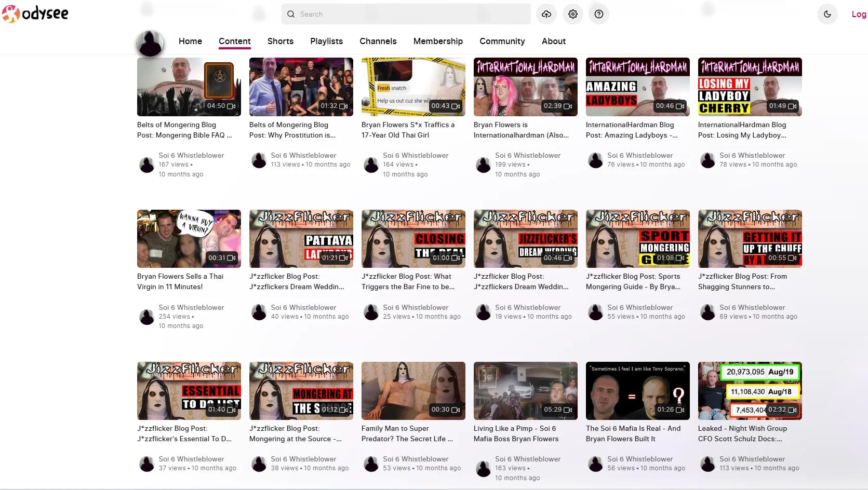Open the About tab
Image resolution: width=868 pixels, height=490 pixels.
pos(554,41)
